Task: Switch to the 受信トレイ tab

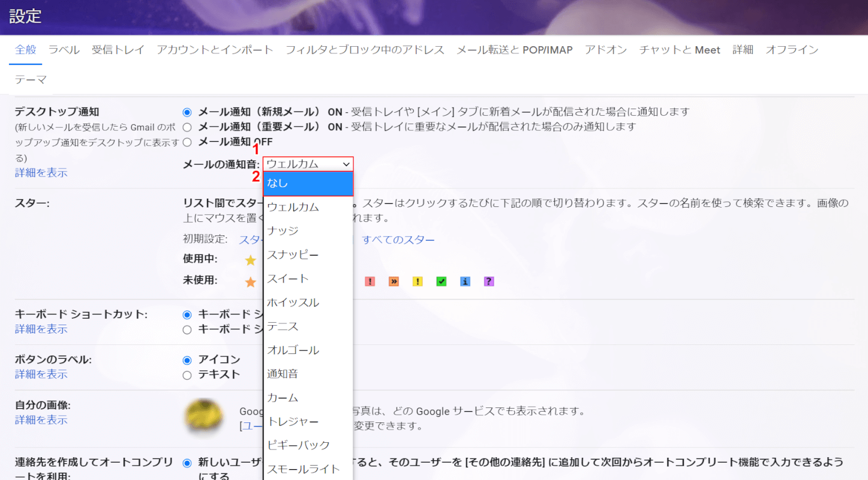Action: click(x=118, y=50)
